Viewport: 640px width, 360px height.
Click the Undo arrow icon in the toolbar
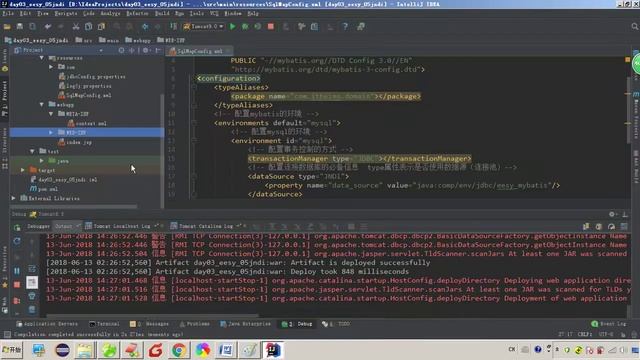click(x=48, y=27)
